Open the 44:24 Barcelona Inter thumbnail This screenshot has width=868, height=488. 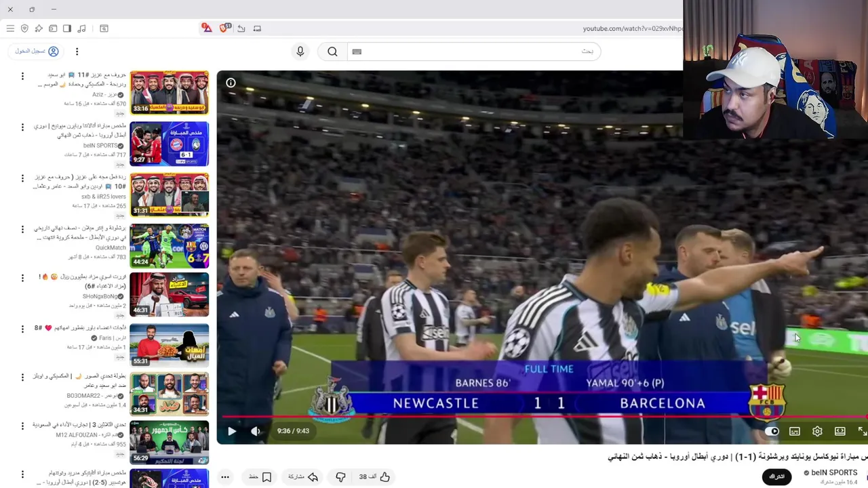pos(169,245)
